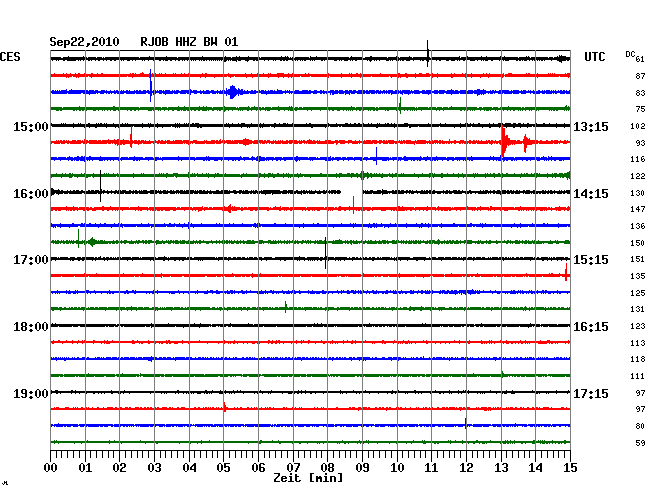Click the "CES" time zone label
650x494 pixels.
coord(10,57)
